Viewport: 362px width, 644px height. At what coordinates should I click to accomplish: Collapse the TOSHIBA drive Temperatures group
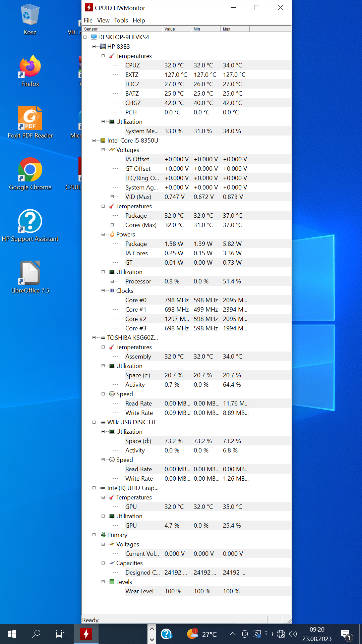103,347
